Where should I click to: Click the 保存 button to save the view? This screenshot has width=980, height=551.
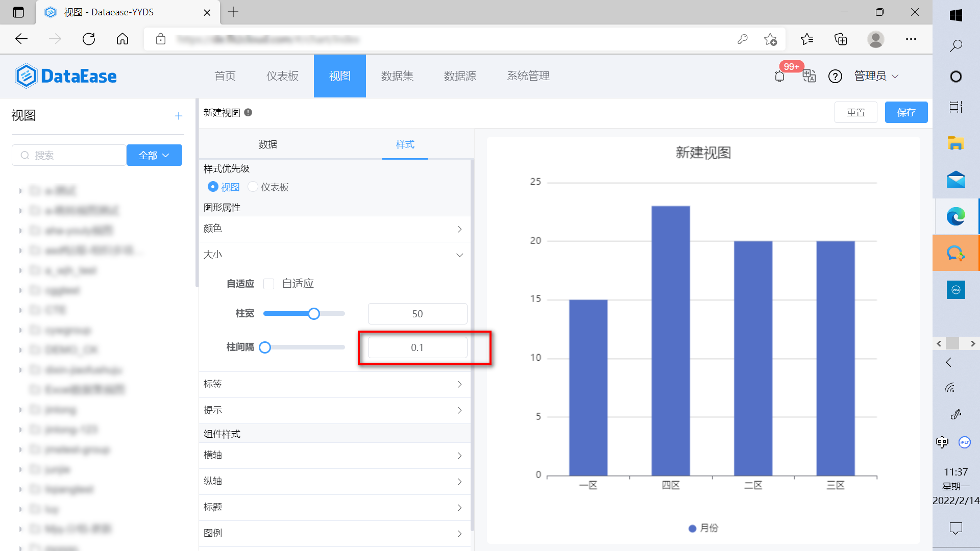906,112
